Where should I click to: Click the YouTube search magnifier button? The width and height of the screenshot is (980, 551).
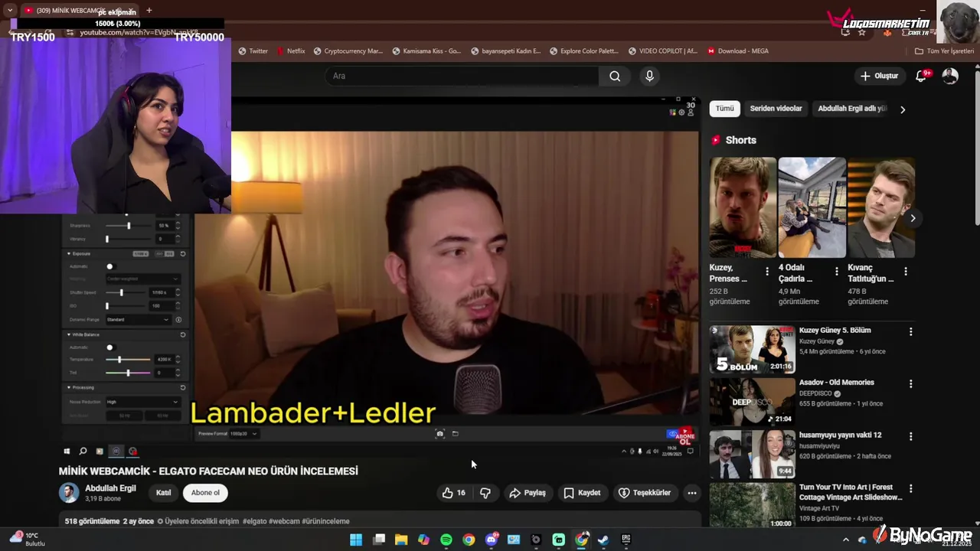click(x=615, y=76)
